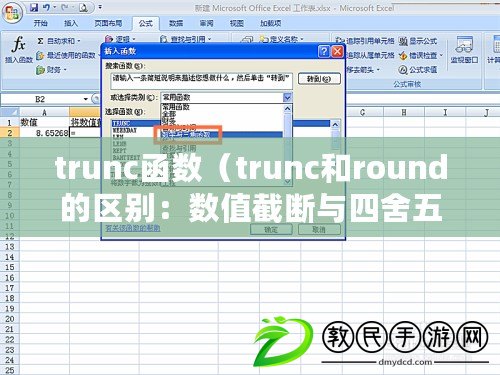Click the Name Box showing B2
The width and height of the screenshot is (500, 375).
(40, 99)
